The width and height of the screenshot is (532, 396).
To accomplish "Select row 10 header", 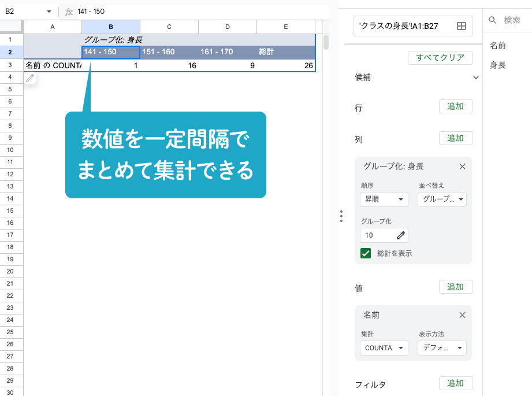I will pyautogui.click(x=10, y=150).
